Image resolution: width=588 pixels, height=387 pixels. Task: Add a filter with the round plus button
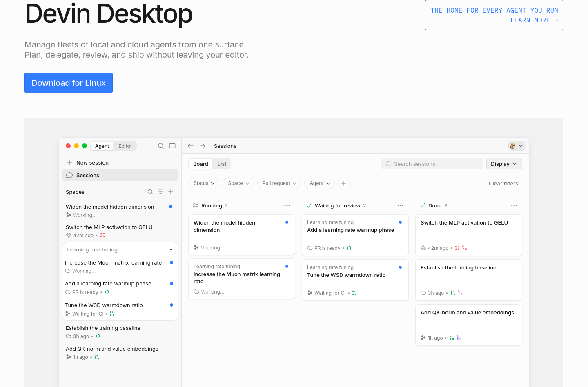pos(344,183)
